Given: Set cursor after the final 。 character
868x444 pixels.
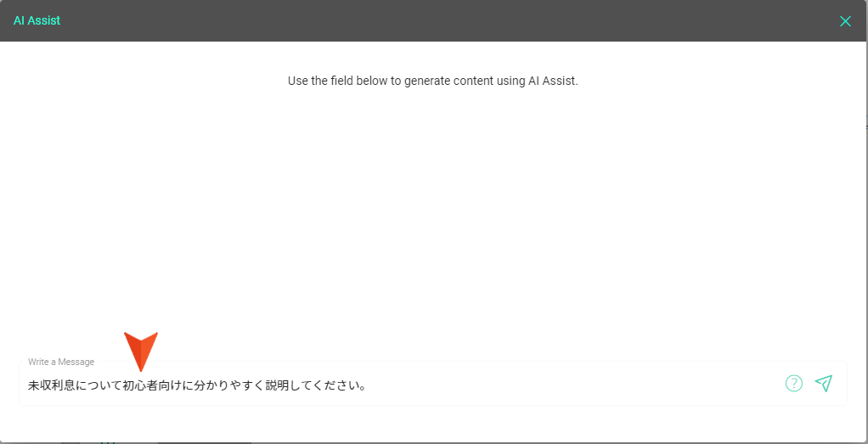Looking at the screenshot, I should click(367, 385).
